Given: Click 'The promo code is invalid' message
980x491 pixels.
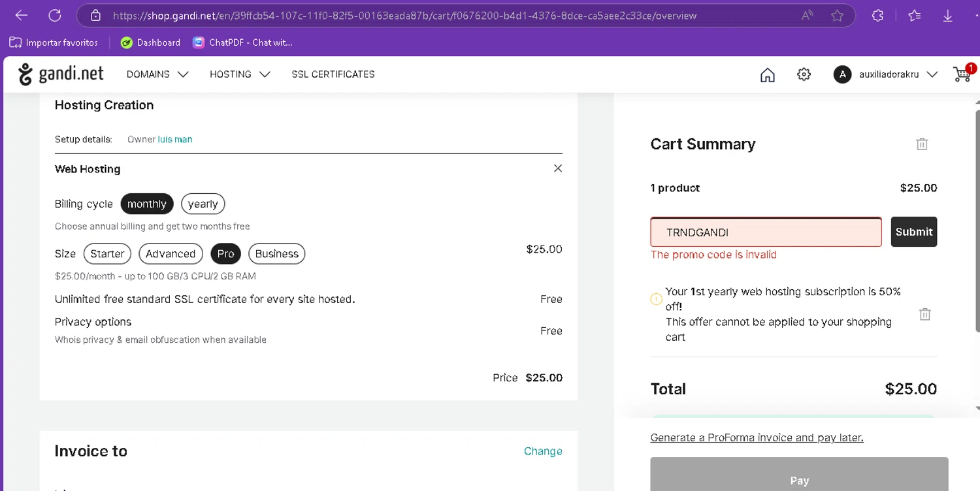Looking at the screenshot, I should coord(713,255).
